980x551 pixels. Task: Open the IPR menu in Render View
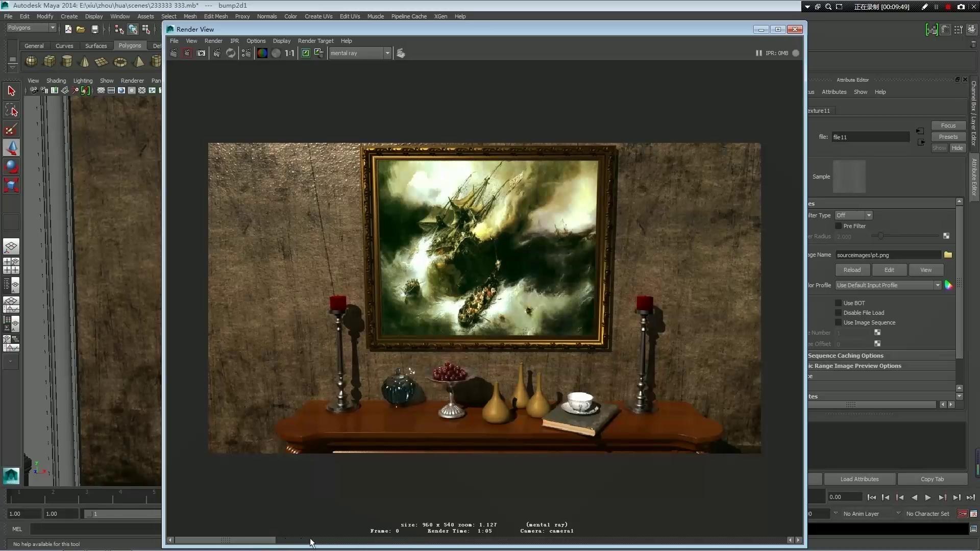point(234,41)
